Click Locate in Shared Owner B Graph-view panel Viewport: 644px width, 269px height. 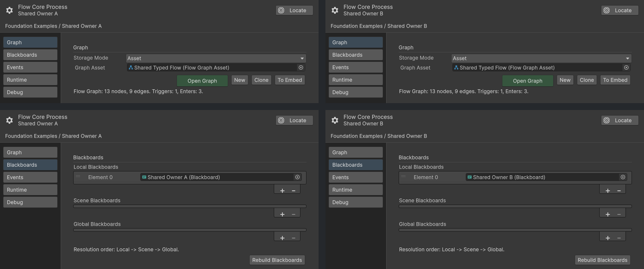[x=620, y=10]
